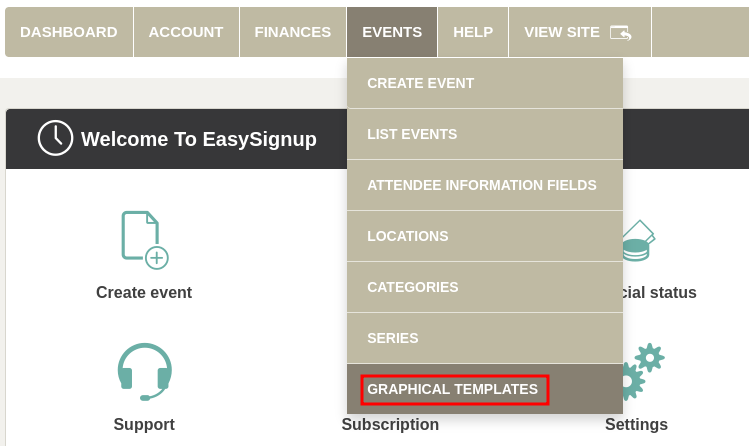The image size is (749, 446).
Task: Click the Create event text link
Action: click(144, 293)
